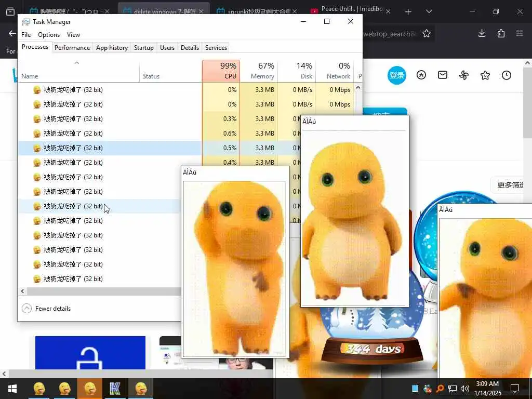The height and width of the screenshot is (399, 532).
Task: Focus the waving dragon ÄÌÁú popup window
Action: coord(235,262)
